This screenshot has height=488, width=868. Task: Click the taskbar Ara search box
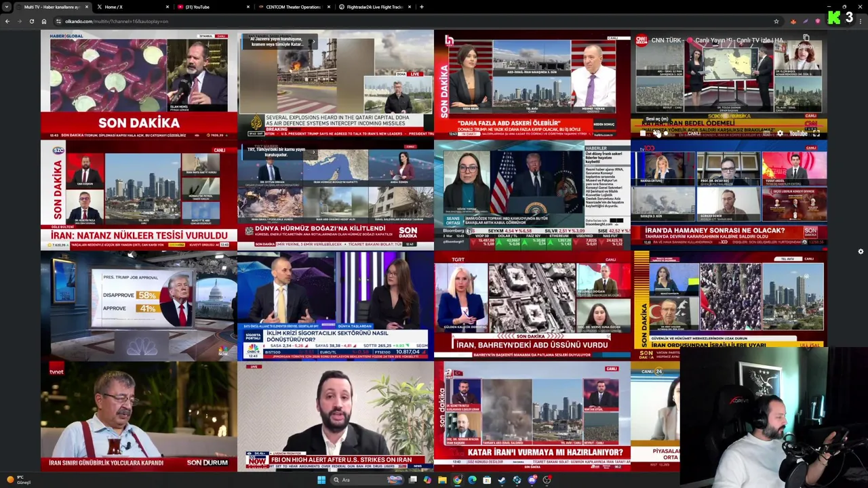367,480
